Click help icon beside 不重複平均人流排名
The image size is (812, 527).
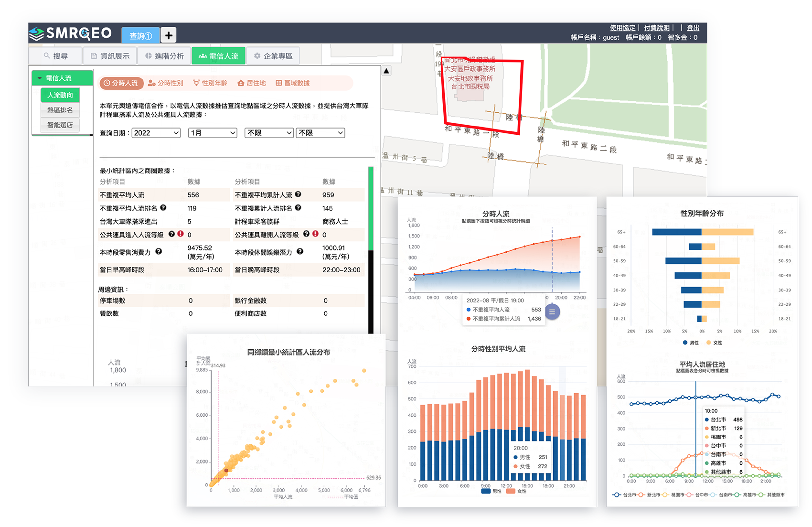tap(163, 208)
